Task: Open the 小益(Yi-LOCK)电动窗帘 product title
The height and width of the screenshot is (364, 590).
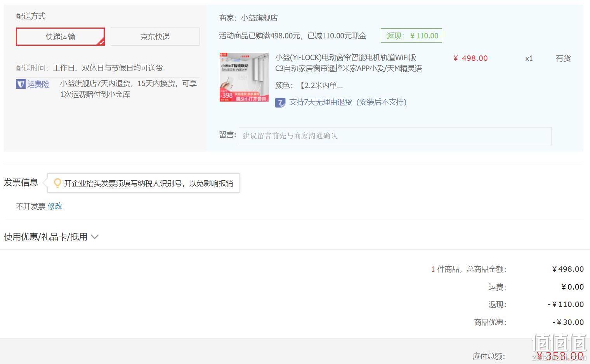Action: pos(349,63)
